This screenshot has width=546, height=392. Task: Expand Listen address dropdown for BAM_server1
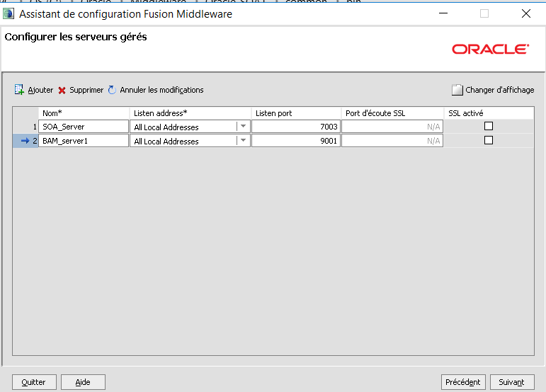(x=243, y=141)
